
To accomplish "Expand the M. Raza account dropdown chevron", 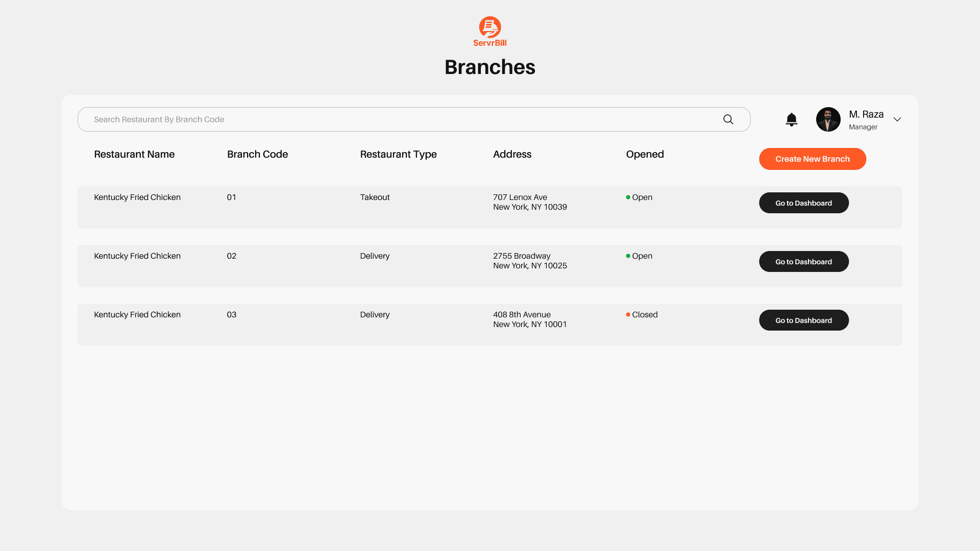I will click(897, 119).
